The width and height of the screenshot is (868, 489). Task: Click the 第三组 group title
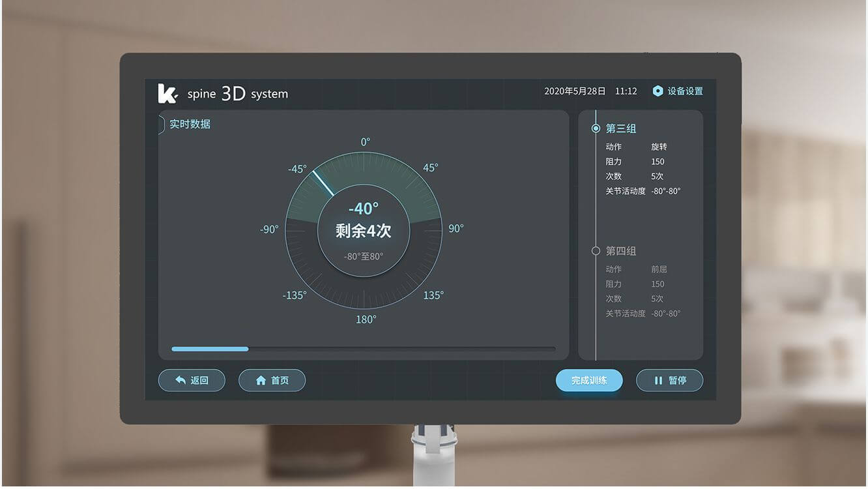point(621,128)
